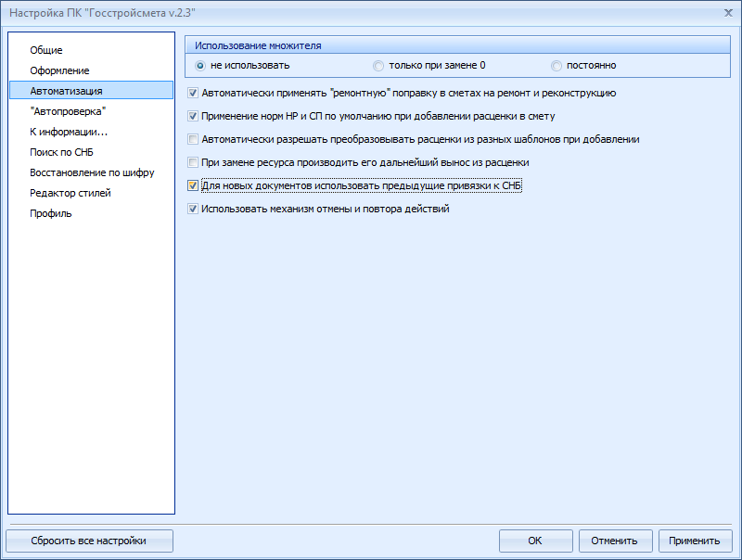Image resolution: width=742 pixels, height=560 pixels.
Task: Open the Профиль section
Action: pos(91,213)
